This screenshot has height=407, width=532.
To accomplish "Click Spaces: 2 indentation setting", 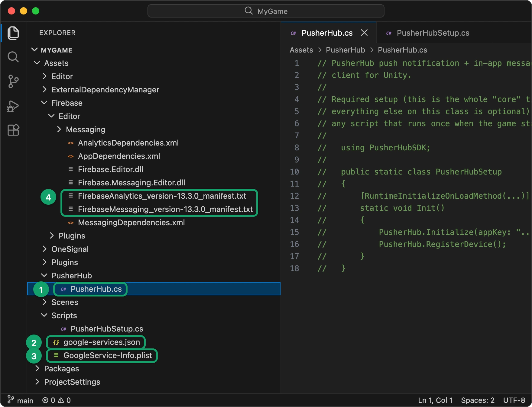I will 478,400.
